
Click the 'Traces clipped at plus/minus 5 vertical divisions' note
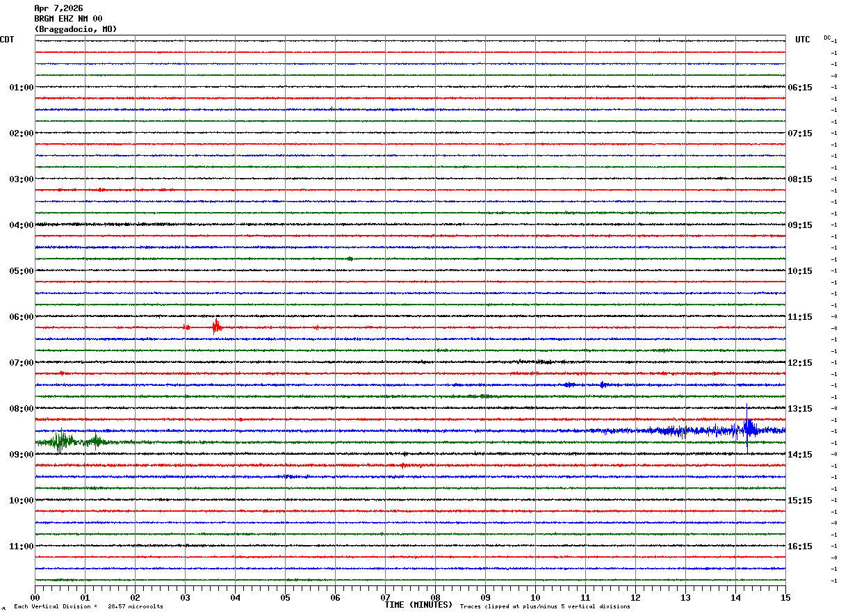click(x=545, y=607)
